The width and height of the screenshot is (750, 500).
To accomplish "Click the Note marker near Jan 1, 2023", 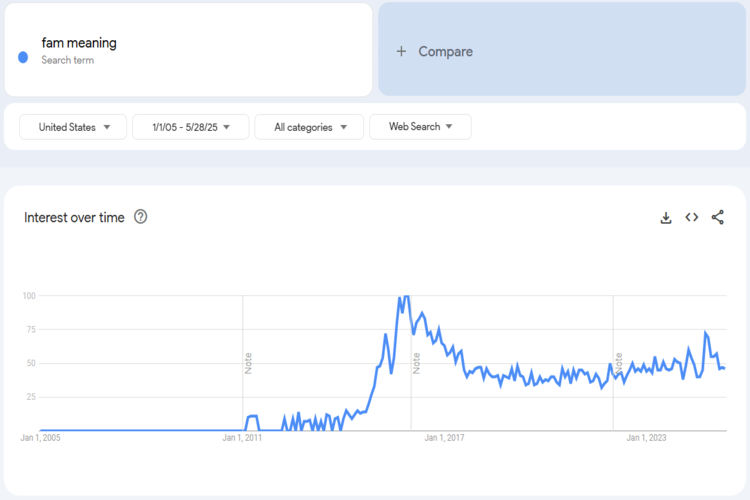I will (x=619, y=363).
